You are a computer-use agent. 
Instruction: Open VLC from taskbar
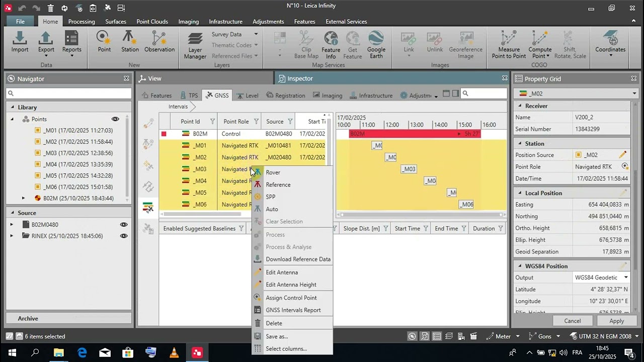[174, 352]
